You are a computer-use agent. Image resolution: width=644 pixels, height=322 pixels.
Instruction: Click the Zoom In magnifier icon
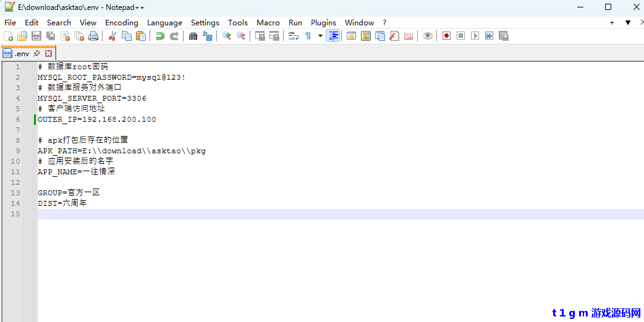click(x=227, y=36)
